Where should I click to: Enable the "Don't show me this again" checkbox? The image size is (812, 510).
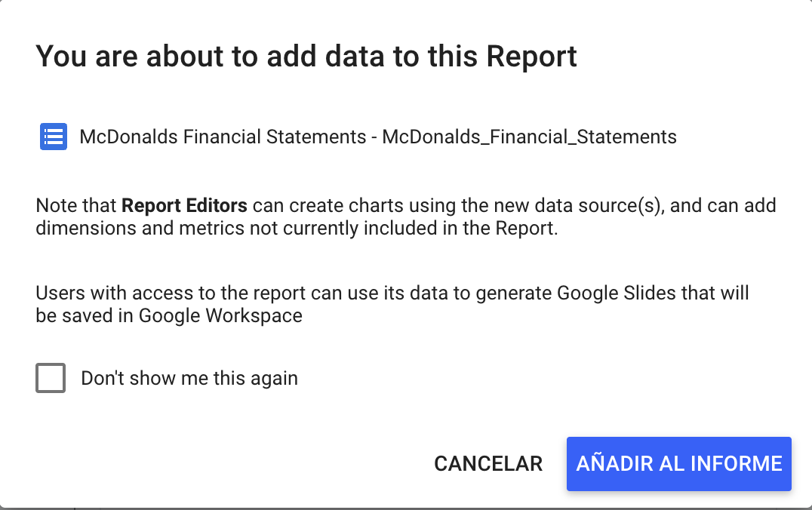pyautogui.click(x=51, y=378)
